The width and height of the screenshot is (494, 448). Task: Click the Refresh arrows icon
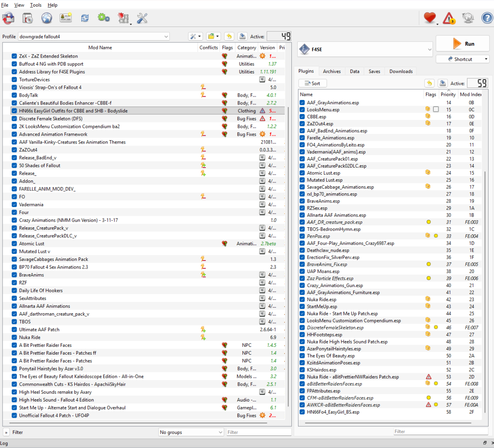pos(85,18)
